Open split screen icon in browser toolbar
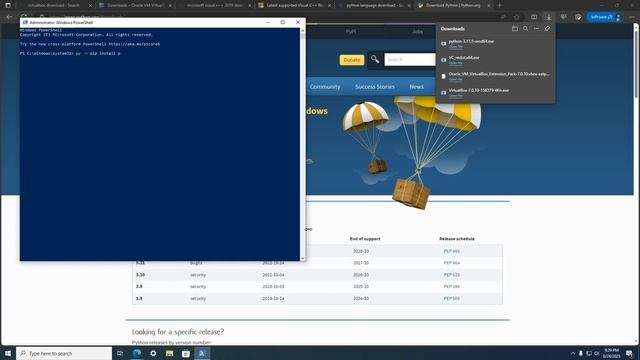The image size is (640, 360). click(x=534, y=17)
